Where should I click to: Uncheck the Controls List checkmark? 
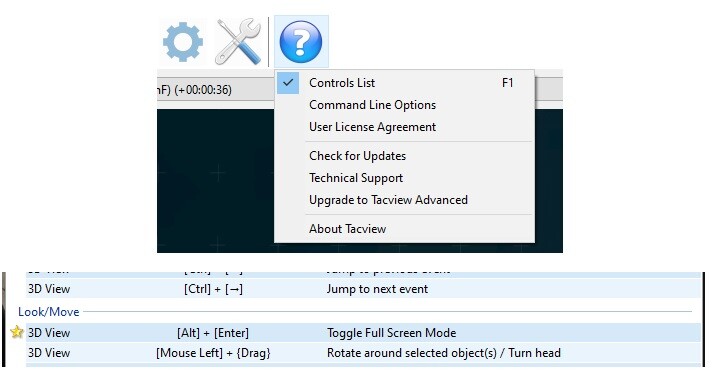pyautogui.click(x=288, y=83)
